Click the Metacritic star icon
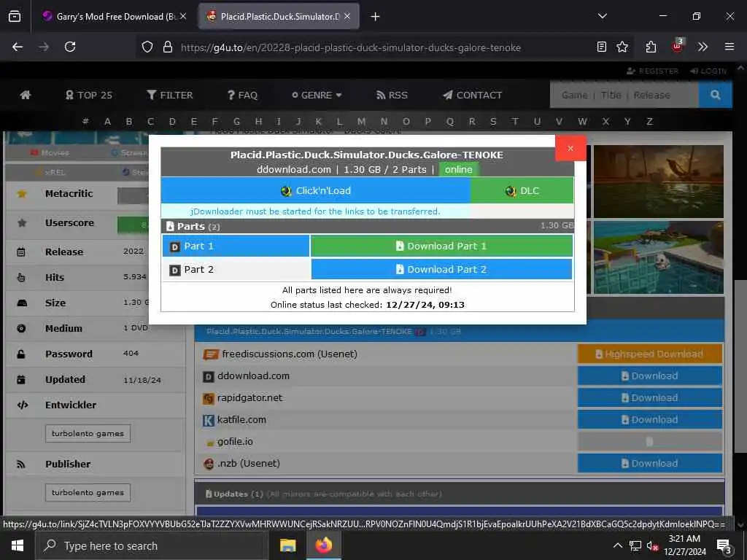The width and height of the screenshot is (747, 560). (x=22, y=194)
